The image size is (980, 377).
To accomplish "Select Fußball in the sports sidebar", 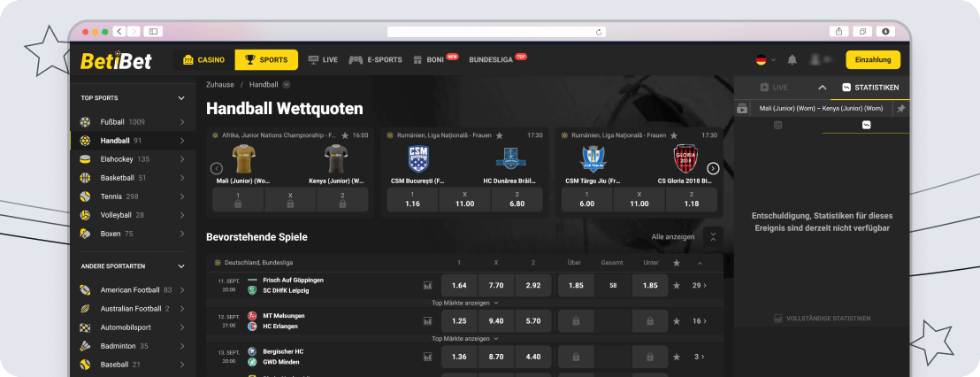I will click(134, 122).
